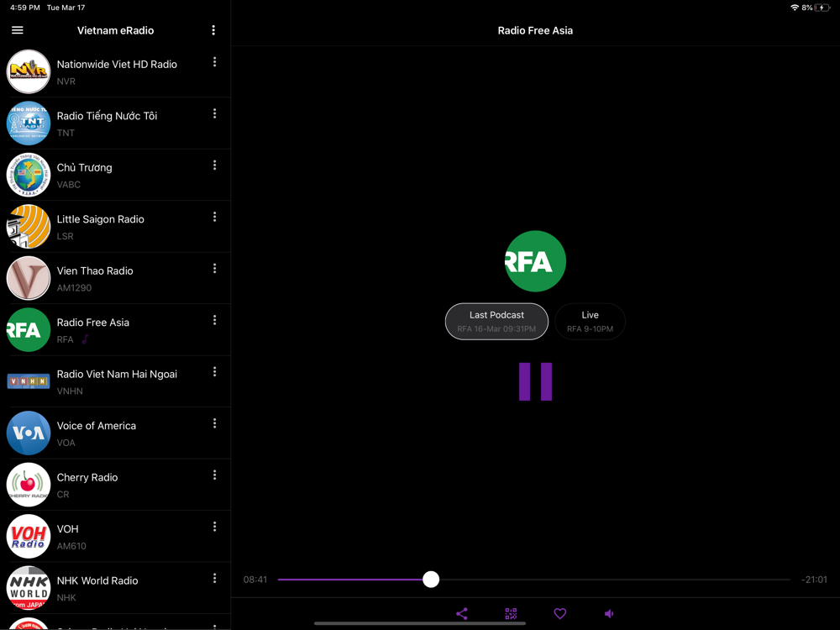Click the playback progress slider knob
This screenshot has height=630, width=840.
[431, 579]
